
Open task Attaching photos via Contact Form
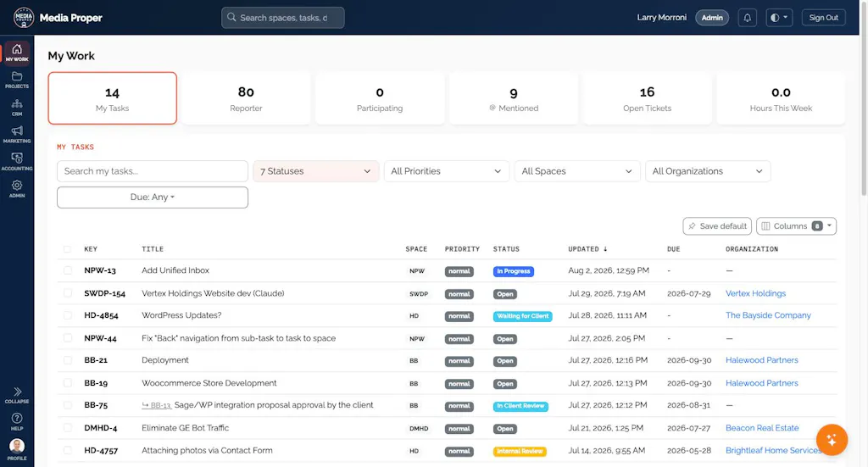pyautogui.click(x=207, y=450)
